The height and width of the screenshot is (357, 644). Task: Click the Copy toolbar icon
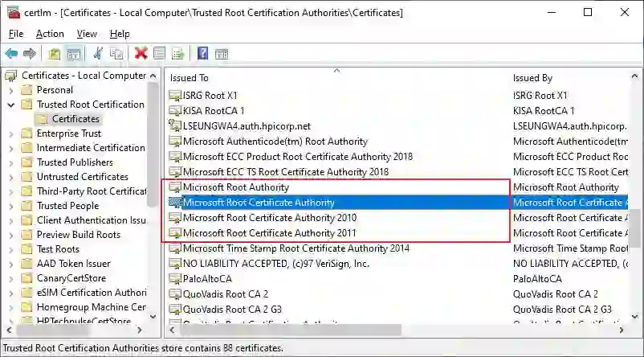point(116,53)
